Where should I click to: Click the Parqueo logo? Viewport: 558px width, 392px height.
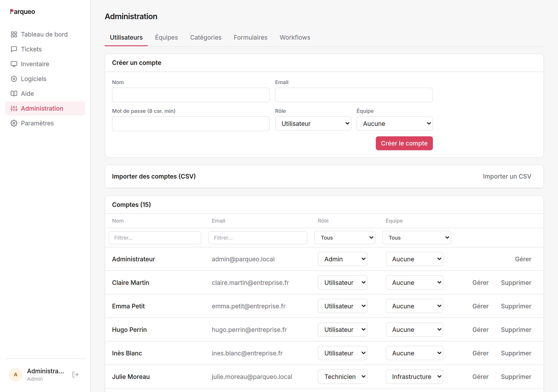tap(23, 12)
